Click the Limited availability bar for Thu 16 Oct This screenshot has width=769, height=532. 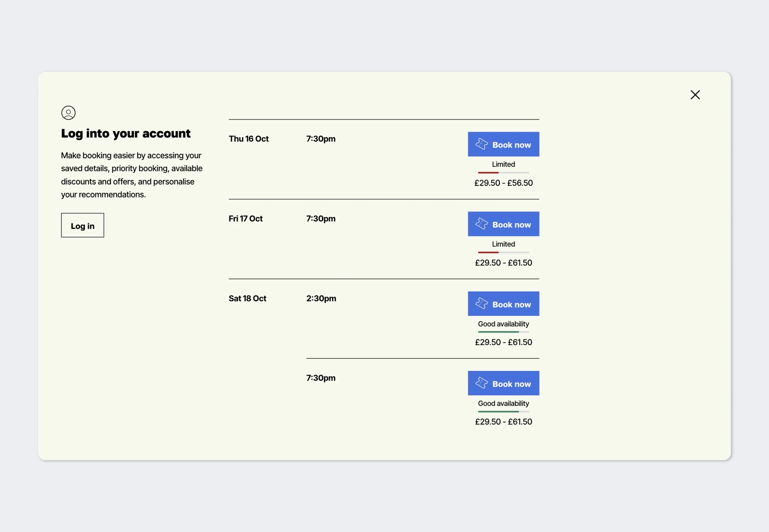[503, 172]
